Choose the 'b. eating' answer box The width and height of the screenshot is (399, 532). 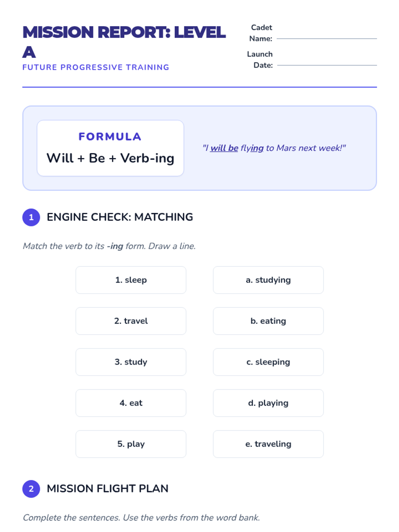[268, 321]
